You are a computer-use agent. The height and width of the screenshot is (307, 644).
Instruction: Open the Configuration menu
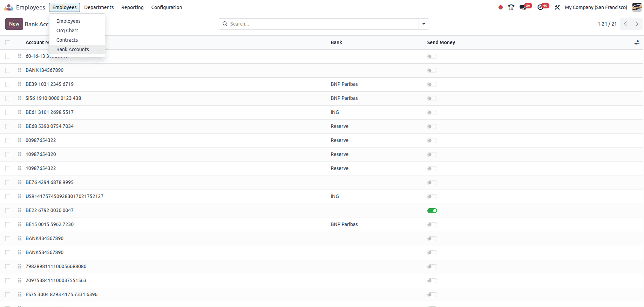pyautogui.click(x=167, y=7)
